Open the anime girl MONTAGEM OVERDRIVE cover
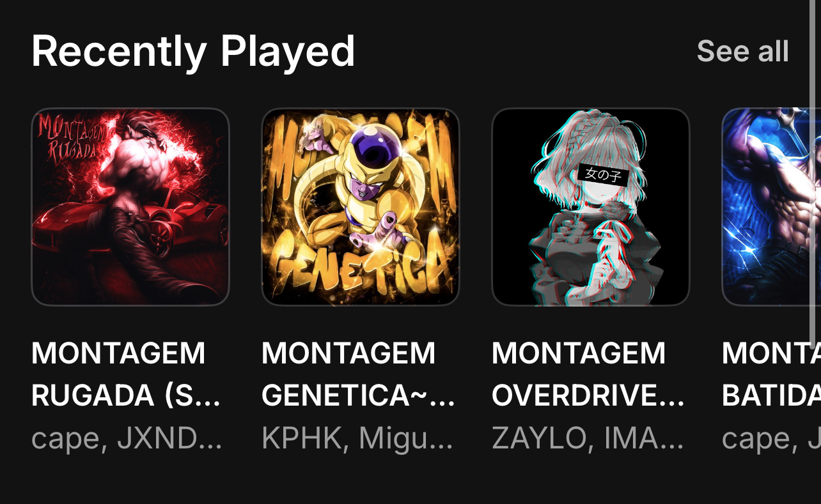Screen dimensions: 821x504 pos(591,207)
